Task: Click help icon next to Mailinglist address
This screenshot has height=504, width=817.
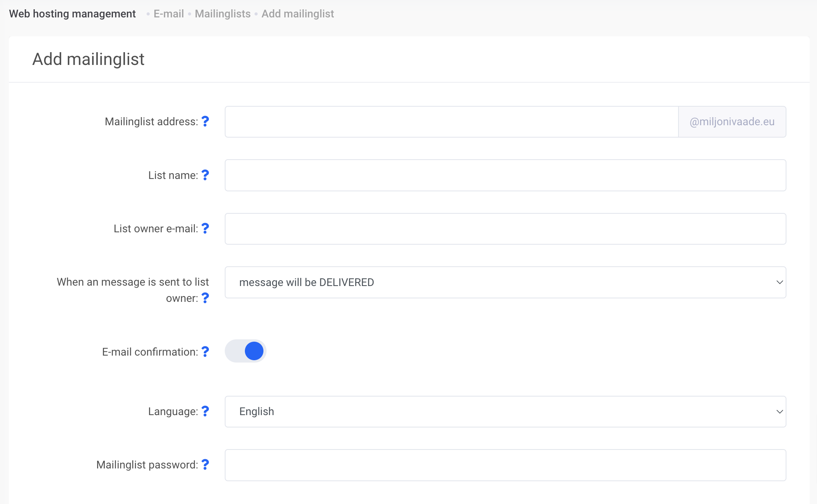Action: [205, 121]
